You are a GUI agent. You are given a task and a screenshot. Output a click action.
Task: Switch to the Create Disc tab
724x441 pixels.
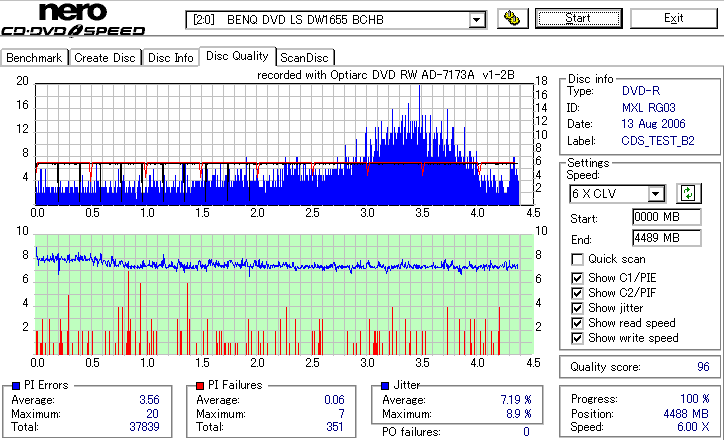(x=105, y=58)
